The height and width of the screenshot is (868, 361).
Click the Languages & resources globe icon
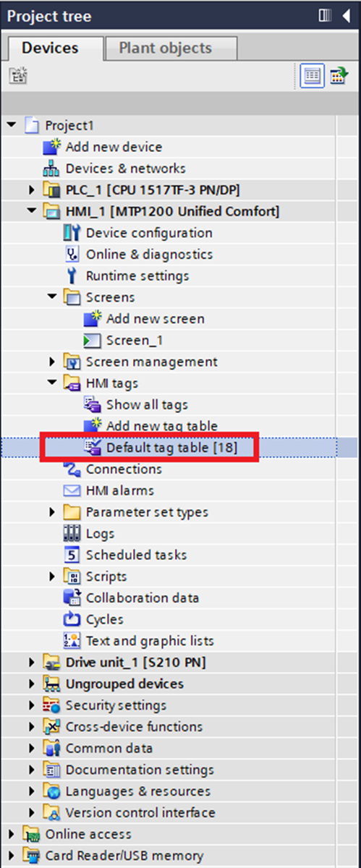[x=52, y=791]
